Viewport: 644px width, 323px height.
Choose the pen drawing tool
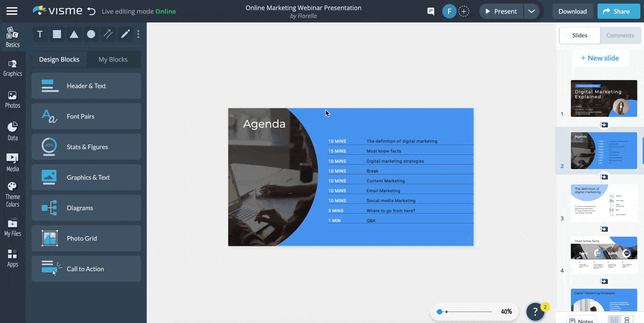click(x=126, y=34)
